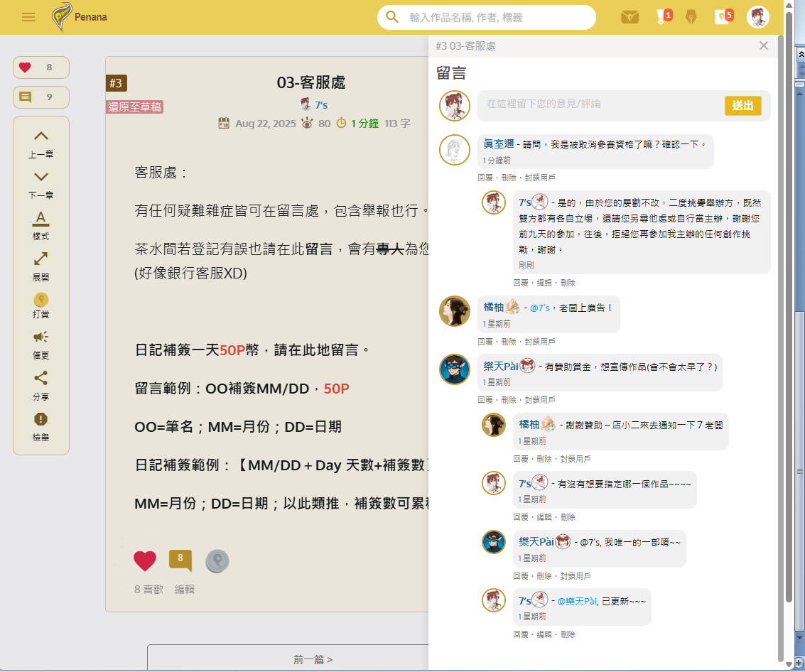The height and width of the screenshot is (672, 805).
Task: Click the #3 chapter number badge
Action: coord(116,83)
